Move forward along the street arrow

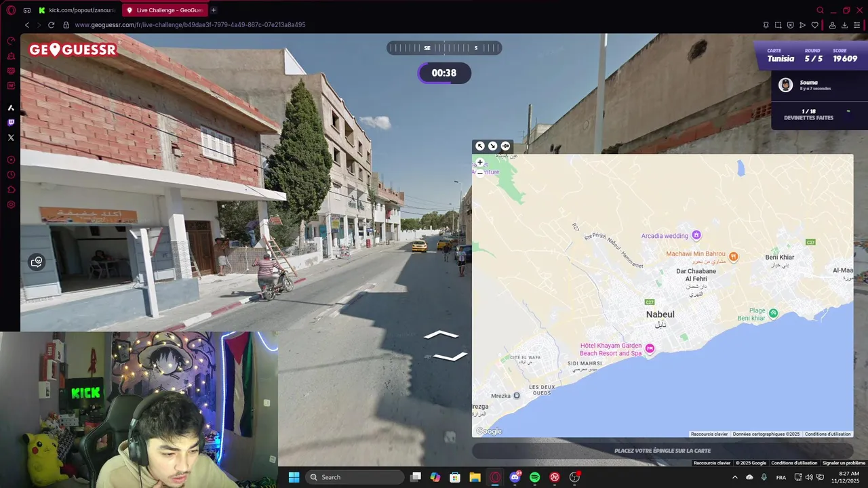(441, 335)
